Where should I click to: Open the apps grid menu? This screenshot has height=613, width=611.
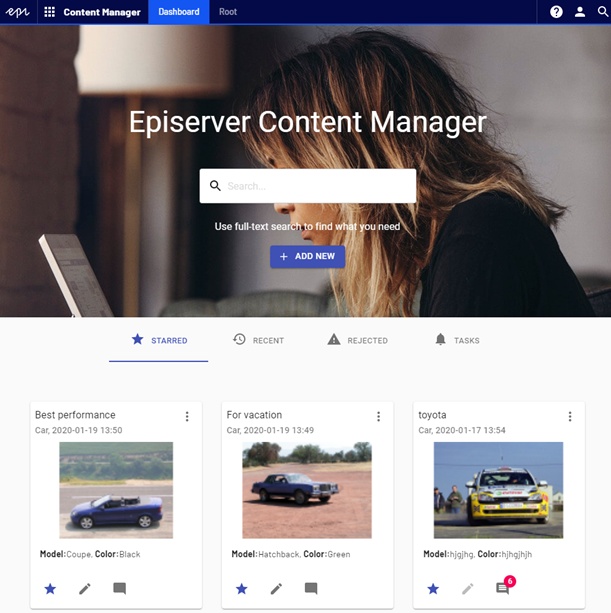[x=49, y=12]
